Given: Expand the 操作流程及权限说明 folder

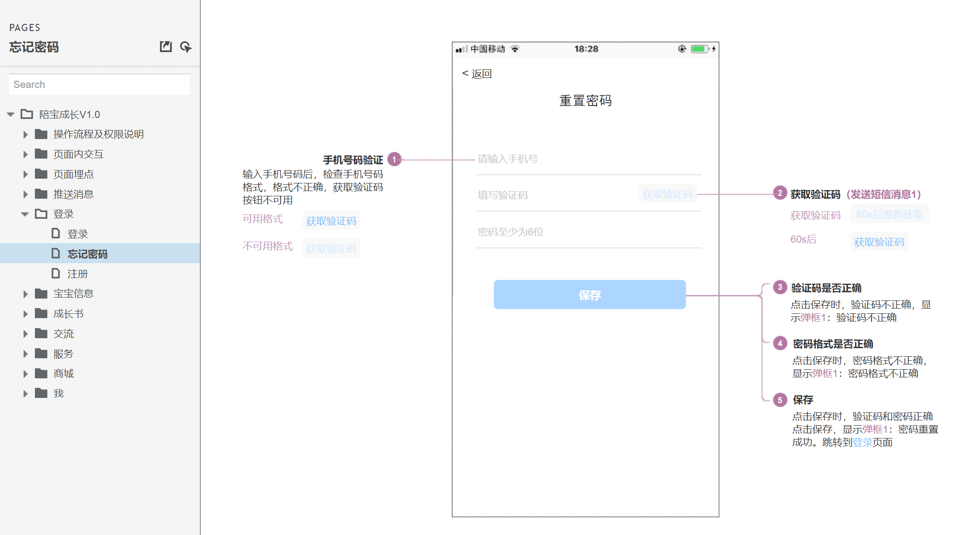Looking at the screenshot, I should (x=26, y=134).
